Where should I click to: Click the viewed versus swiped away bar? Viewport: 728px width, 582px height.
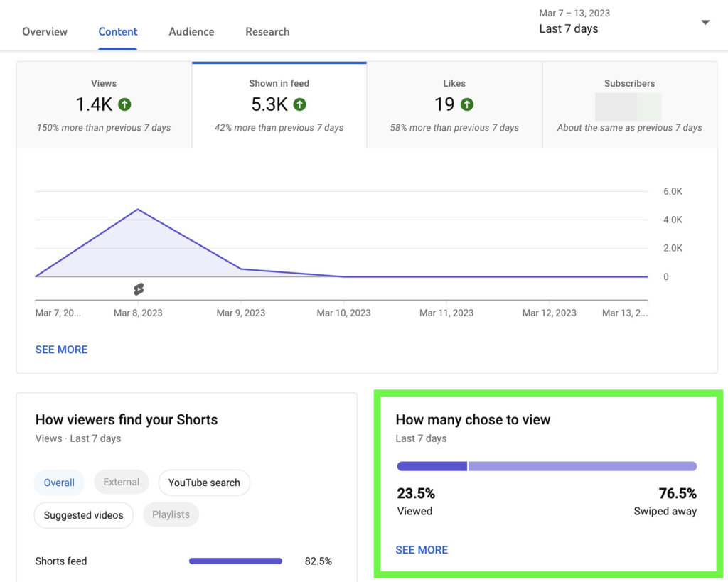pos(547,465)
